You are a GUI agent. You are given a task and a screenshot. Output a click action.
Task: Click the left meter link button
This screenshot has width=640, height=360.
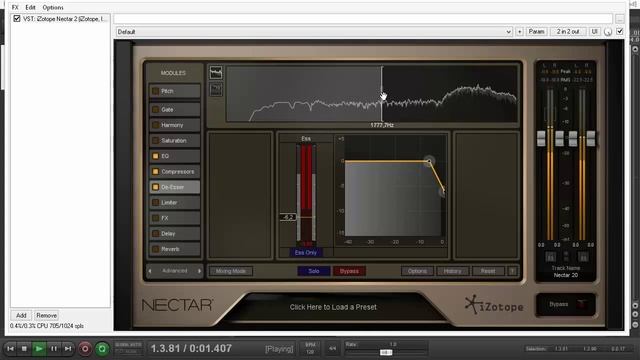[x=550, y=257]
